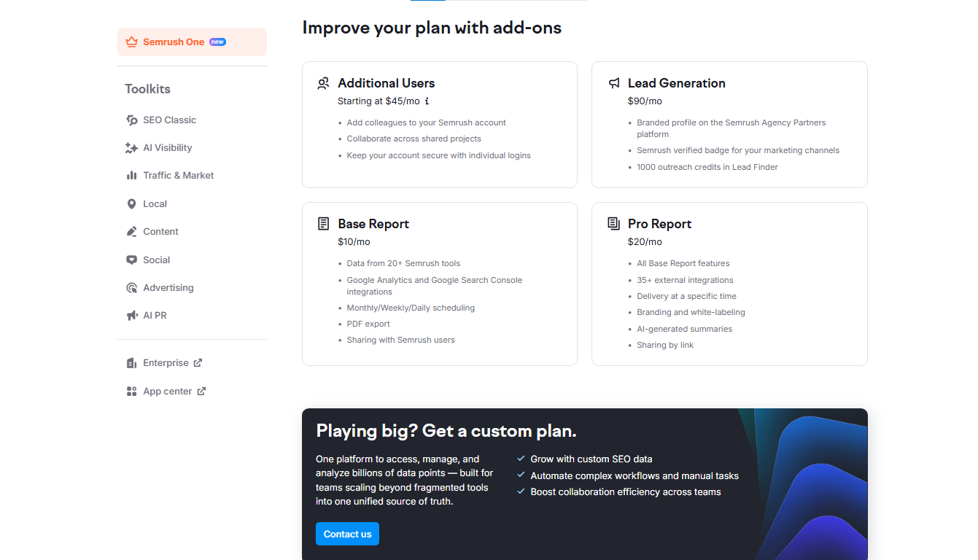Click the Additional Users people icon
Screen dimensions: 978x560
point(323,83)
